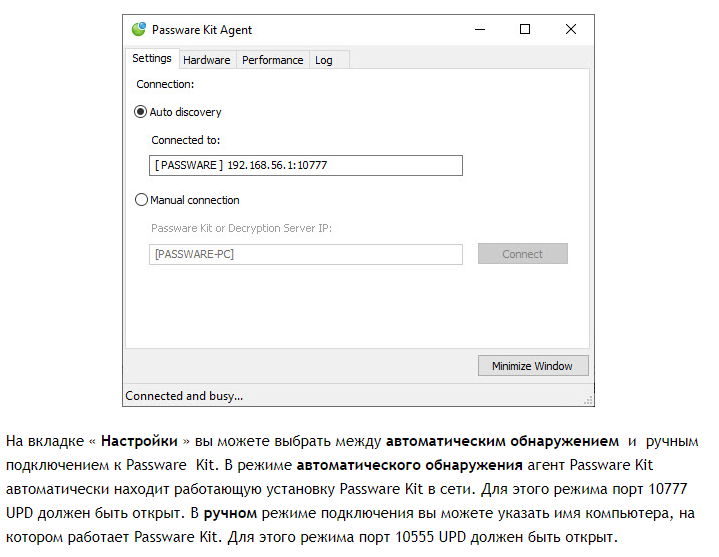
Task: Go to the Performance tab
Action: [272, 60]
